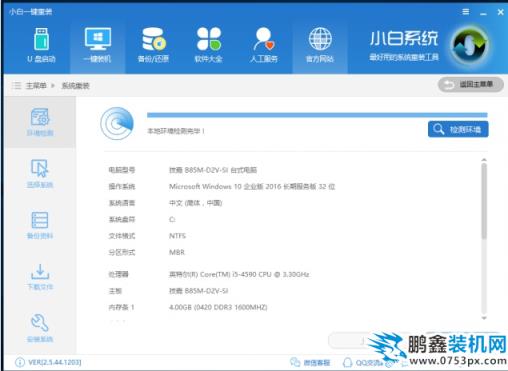Close the 小白一键重装 window

[501, 12]
